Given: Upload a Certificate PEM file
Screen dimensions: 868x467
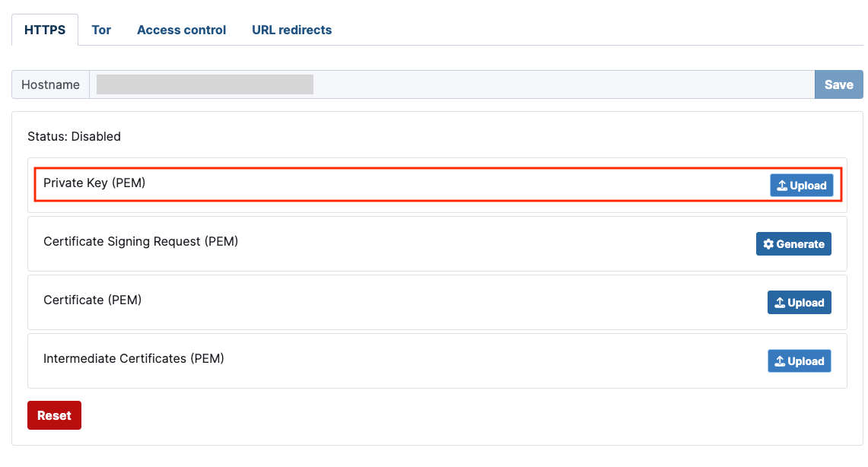Looking at the screenshot, I should pyautogui.click(x=800, y=302).
